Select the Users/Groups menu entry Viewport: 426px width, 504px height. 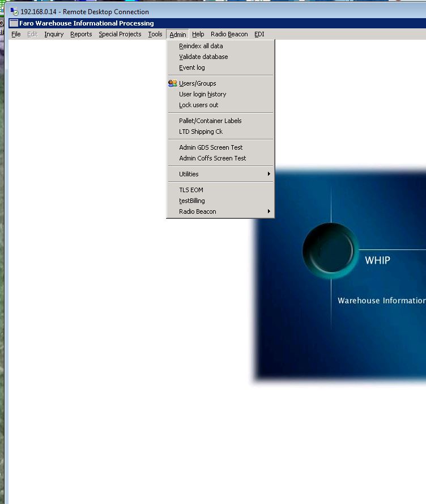click(220, 83)
